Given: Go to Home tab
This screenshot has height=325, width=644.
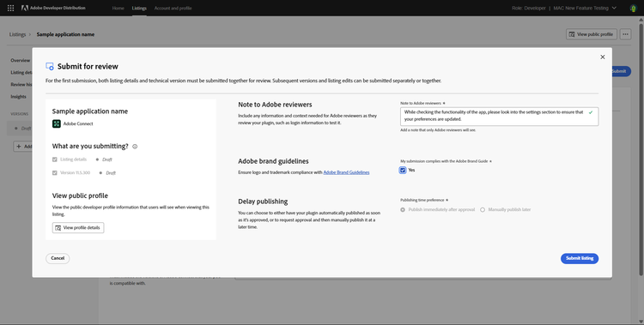Looking at the screenshot, I should coord(118,8).
